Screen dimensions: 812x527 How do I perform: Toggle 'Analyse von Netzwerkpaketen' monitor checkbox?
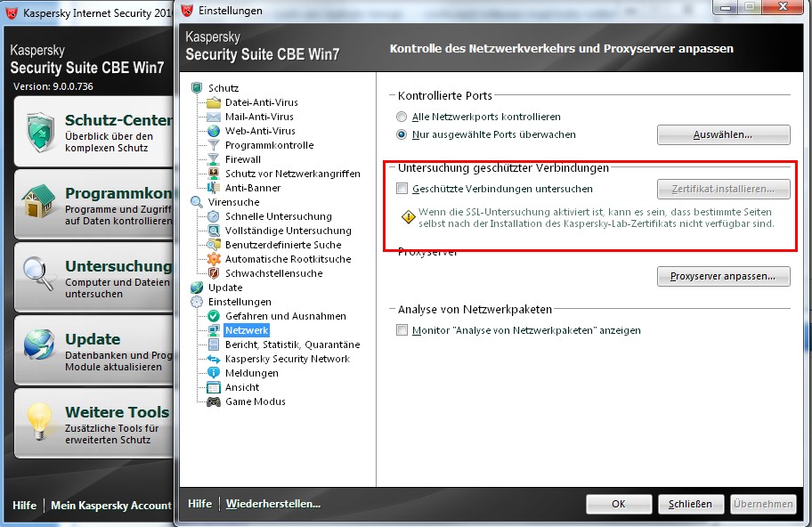(x=402, y=330)
